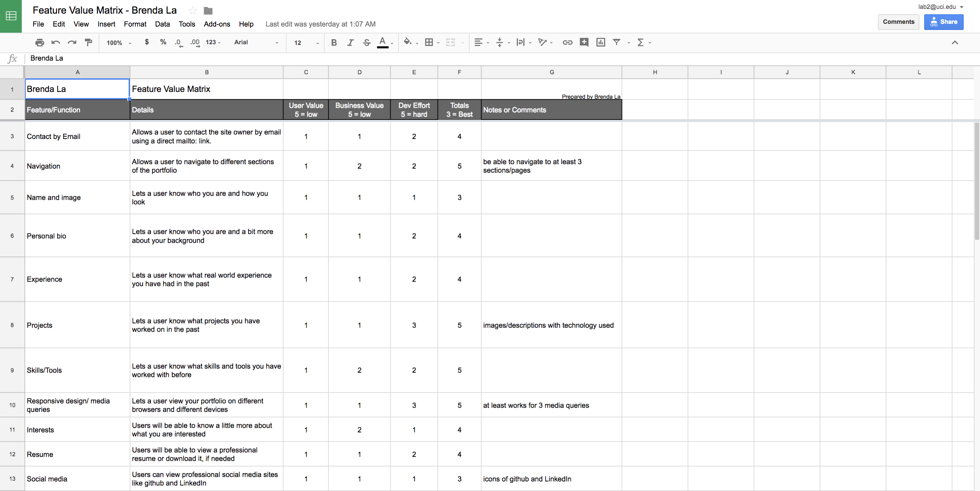Open the zoom 100% dropdown
980x491 pixels.
(119, 43)
